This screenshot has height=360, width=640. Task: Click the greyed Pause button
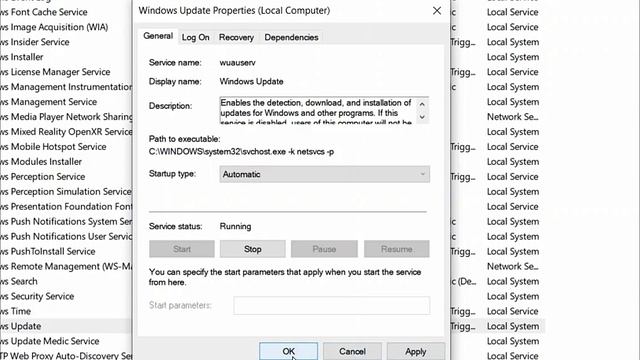[324, 249]
